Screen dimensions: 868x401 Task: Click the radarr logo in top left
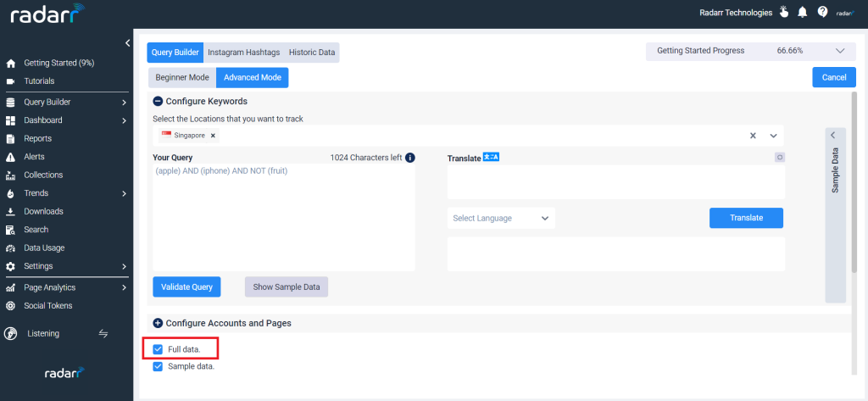[47, 14]
